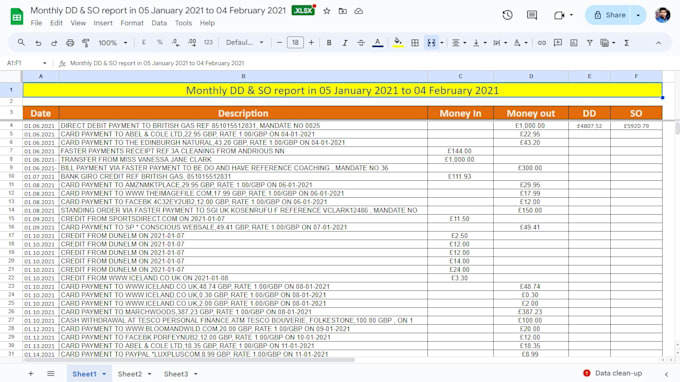Insert a link in cell
Screen dimensions: 680x382
pyautogui.click(x=542, y=43)
